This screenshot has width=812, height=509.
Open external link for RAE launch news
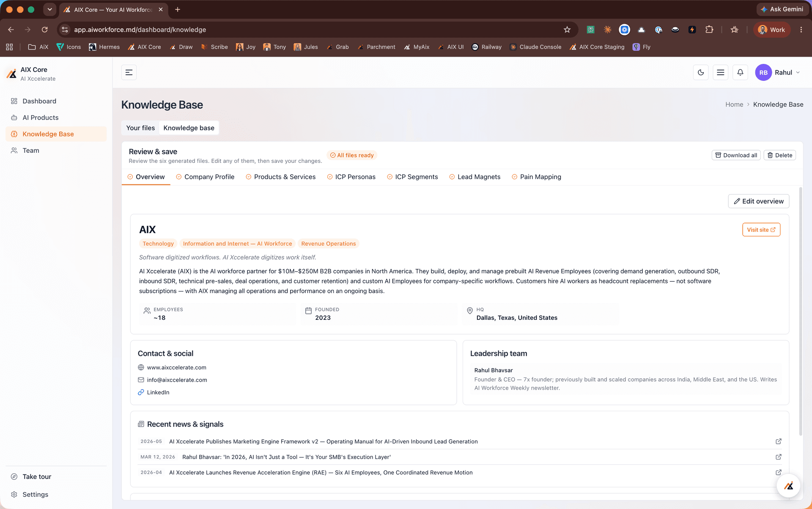tap(778, 472)
